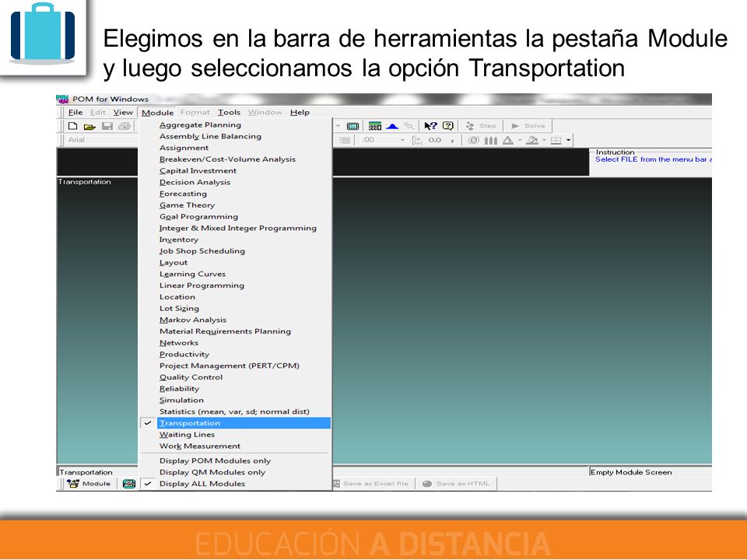Click the zero display icon

pos(473,141)
